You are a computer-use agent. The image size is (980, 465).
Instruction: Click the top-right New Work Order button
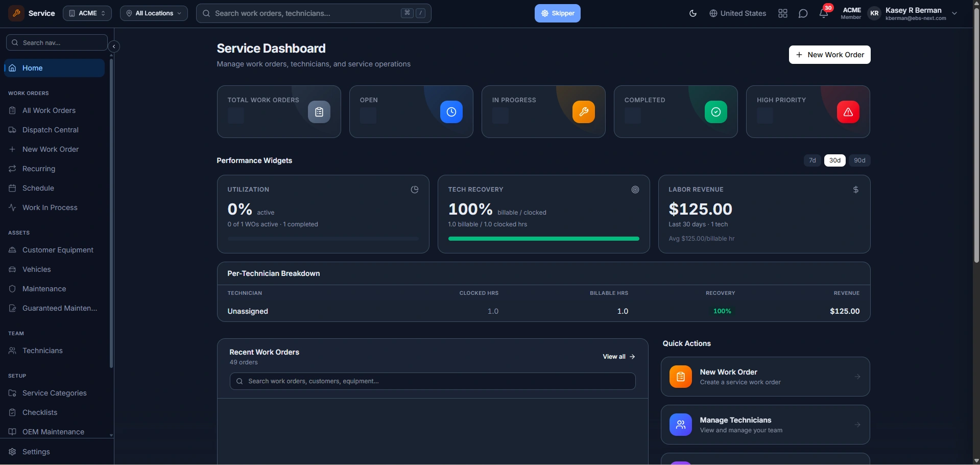coord(829,55)
